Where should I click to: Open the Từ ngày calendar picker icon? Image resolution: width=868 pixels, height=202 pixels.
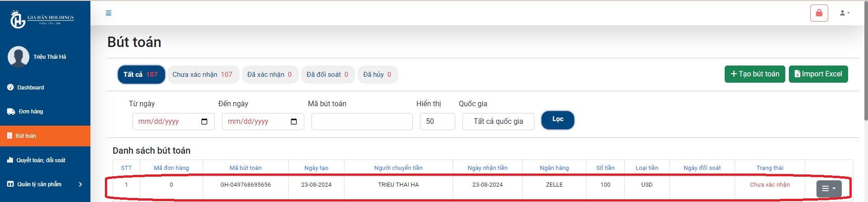tap(204, 122)
